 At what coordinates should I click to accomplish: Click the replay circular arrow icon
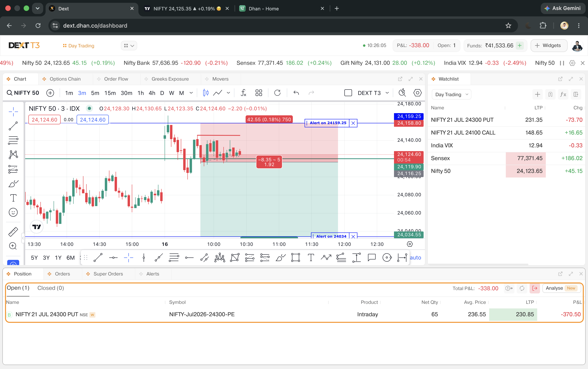[x=277, y=93]
